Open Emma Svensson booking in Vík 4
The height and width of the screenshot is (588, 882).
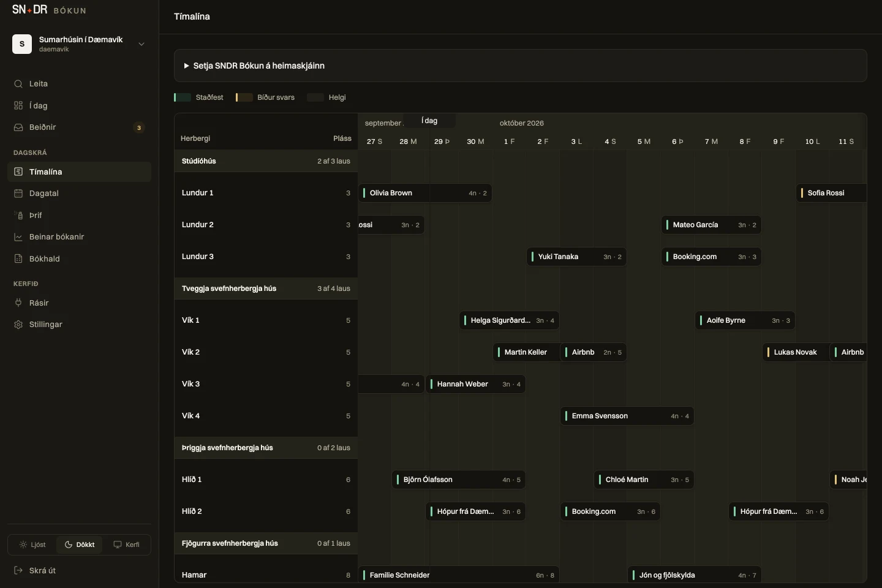pyautogui.click(x=627, y=416)
